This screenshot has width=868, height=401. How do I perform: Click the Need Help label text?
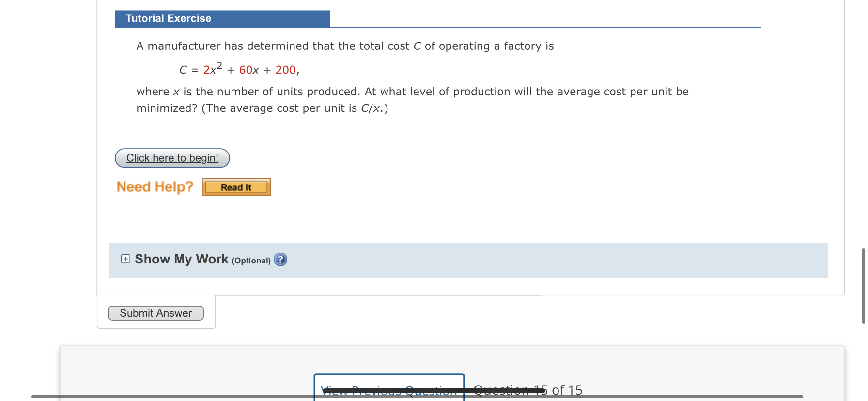pos(155,186)
